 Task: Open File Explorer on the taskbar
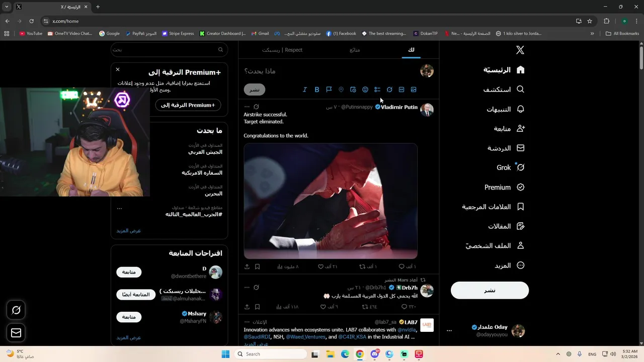(x=331, y=354)
